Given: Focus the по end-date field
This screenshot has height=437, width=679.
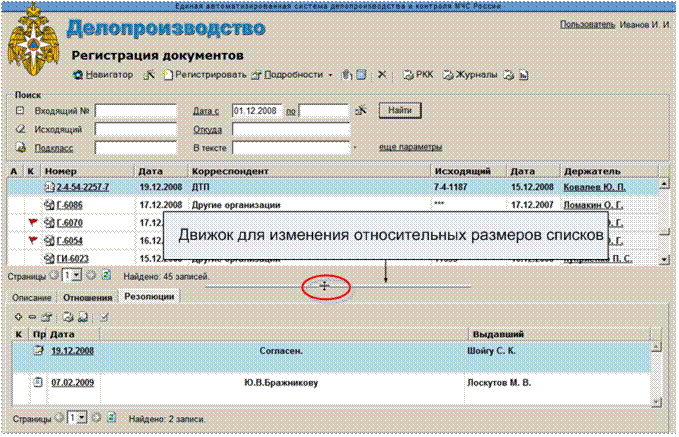Looking at the screenshot, I should click(324, 111).
